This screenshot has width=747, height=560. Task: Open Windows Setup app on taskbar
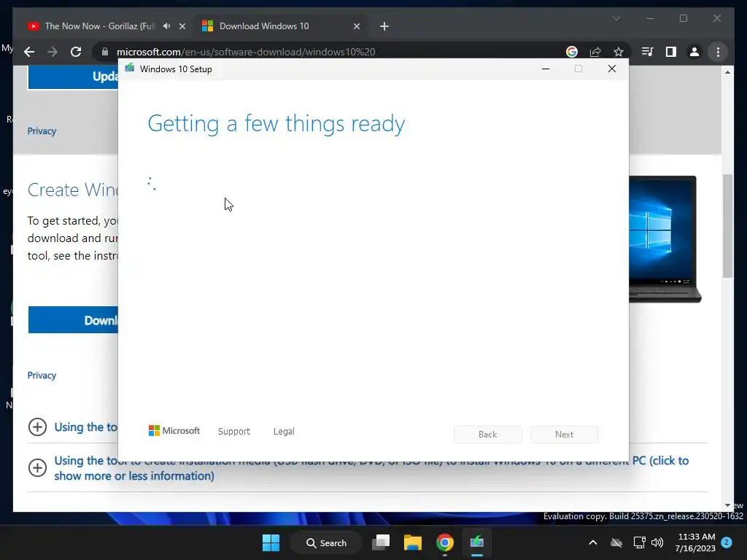point(477,542)
